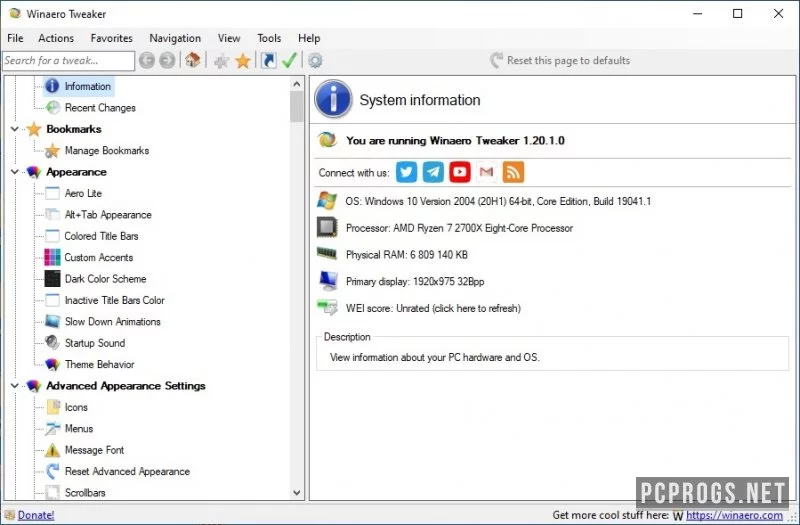Open the Navigation menu
Image resolution: width=800 pixels, height=525 pixels.
point(175,38)
